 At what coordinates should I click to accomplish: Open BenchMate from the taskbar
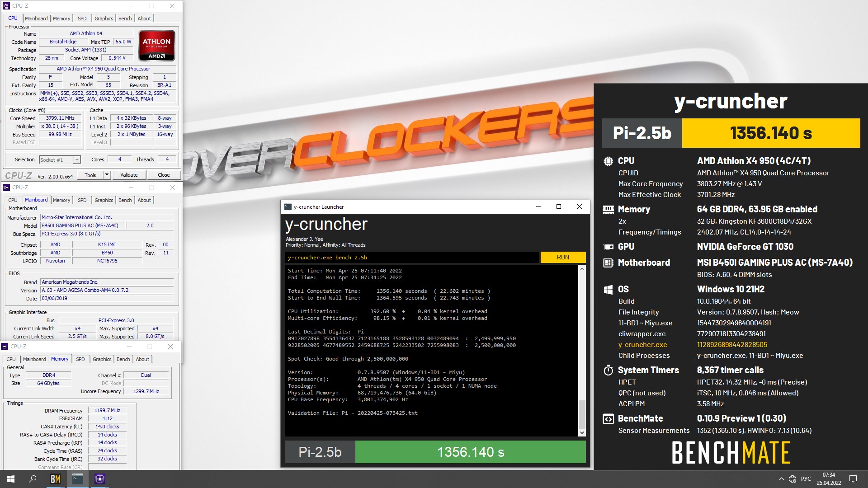55,479
